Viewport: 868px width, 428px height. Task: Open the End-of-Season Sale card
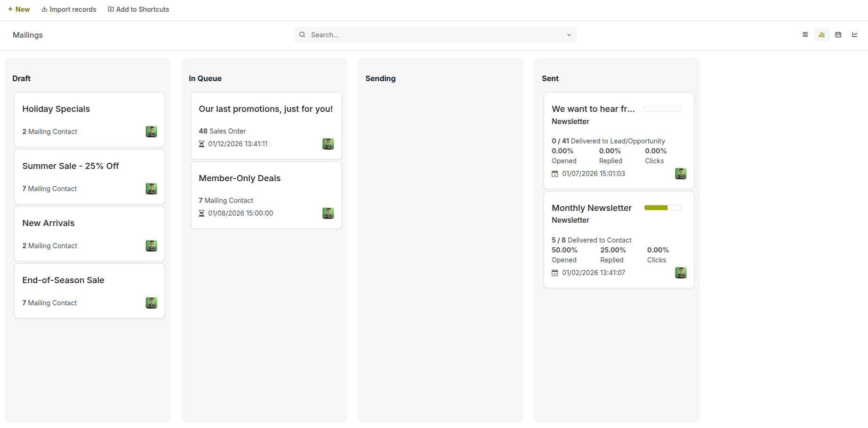(x=63, y=280)
